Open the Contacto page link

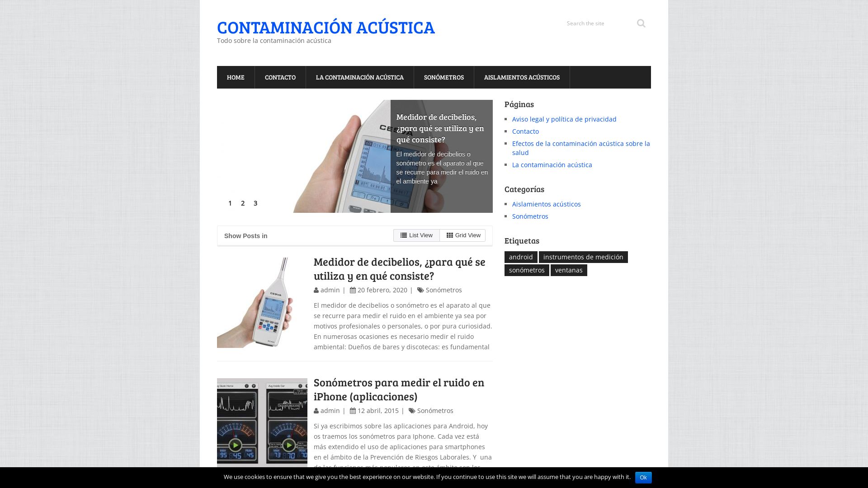(525, 131)
